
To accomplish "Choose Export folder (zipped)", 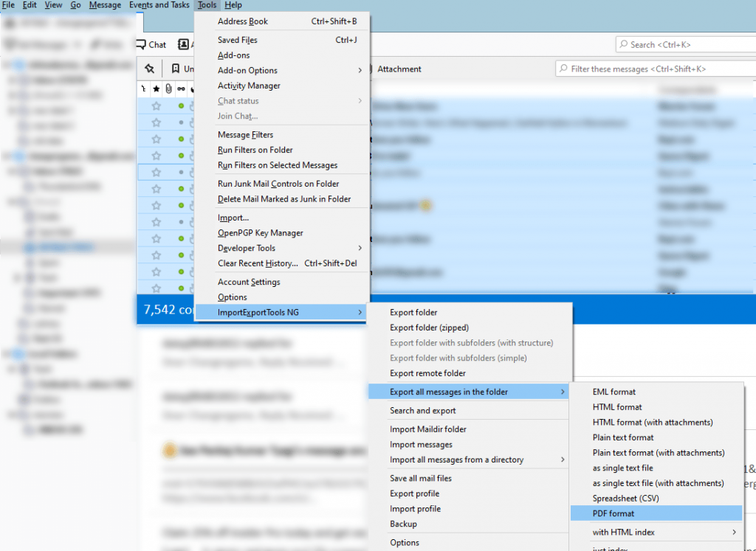I will tap(469, 328).
